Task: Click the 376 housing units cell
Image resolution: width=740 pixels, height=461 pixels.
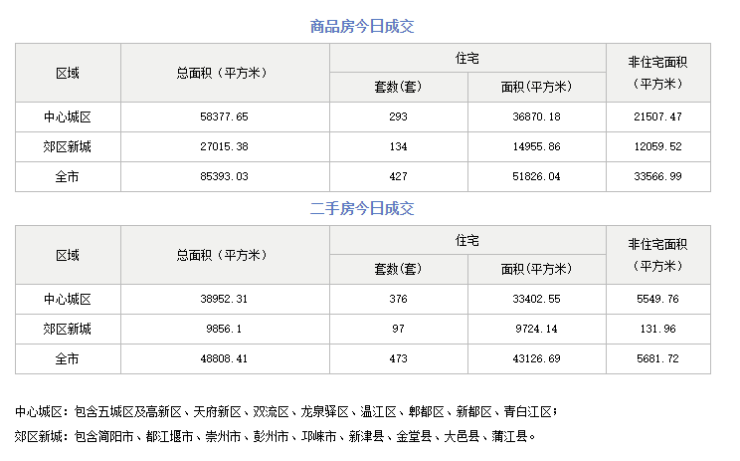Action: point(397,299)
